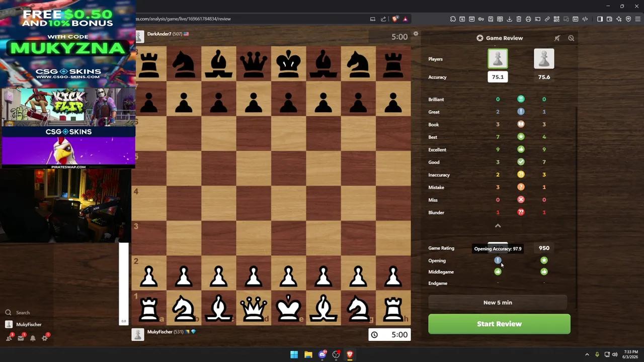
Task: Open the browser hamburger menu
Action: click(x=638, y=19)
